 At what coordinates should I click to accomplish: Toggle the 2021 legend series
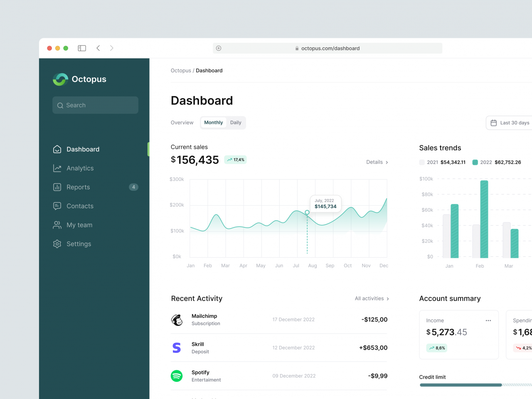(443, 162)
